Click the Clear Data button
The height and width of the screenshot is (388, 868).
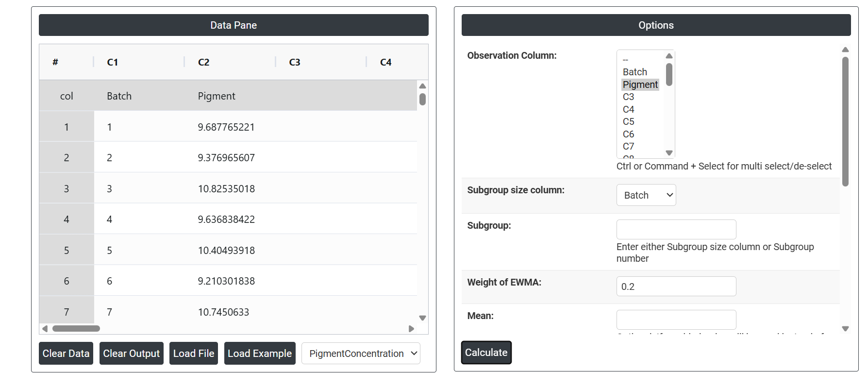[66, 354]
